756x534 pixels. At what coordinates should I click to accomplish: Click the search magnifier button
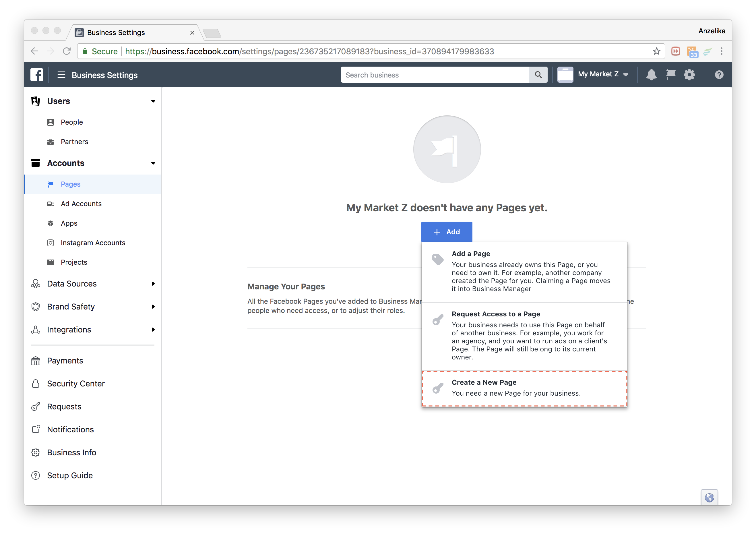pos(538,75)
